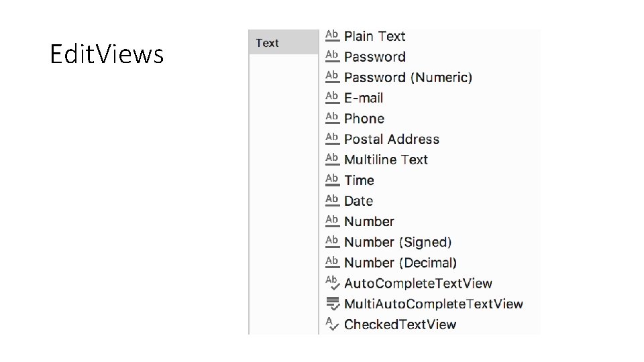Click the Password widget icon
The height and width of the screenshot is (362, 644).
[332, 56]
